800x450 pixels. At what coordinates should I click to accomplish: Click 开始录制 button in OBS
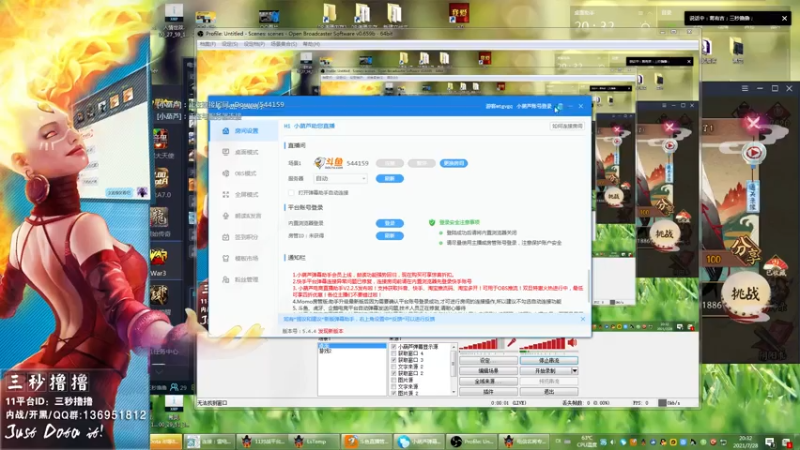pos(545,371)
